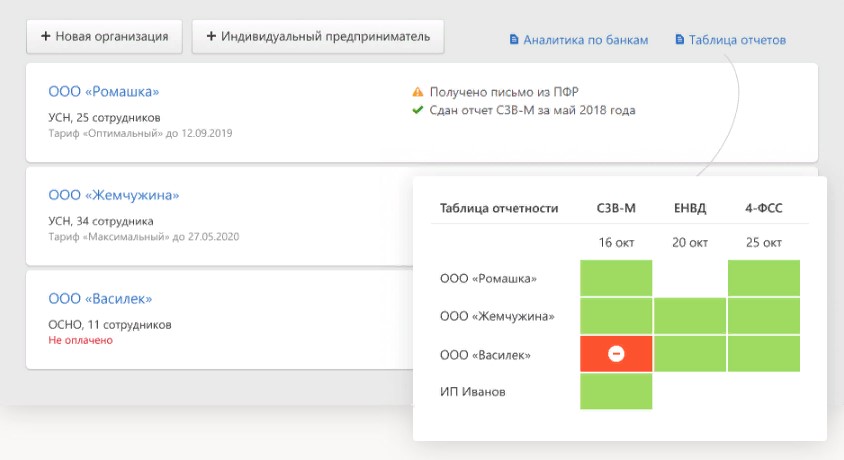Click the «20 окт» deadline date

(690, 243)
